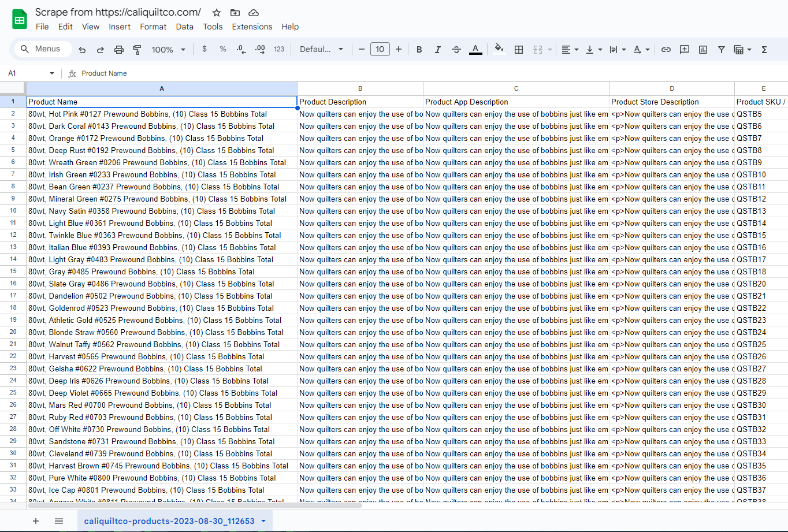This screenshot has width=788, height=532.
Task: Insert a chart using toolbar icon
Action: click(703, 50)
